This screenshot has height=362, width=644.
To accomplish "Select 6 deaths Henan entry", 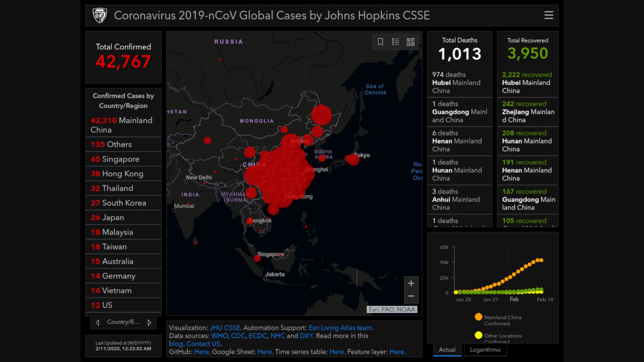I will pyautogui.click(x=460, y=141).
